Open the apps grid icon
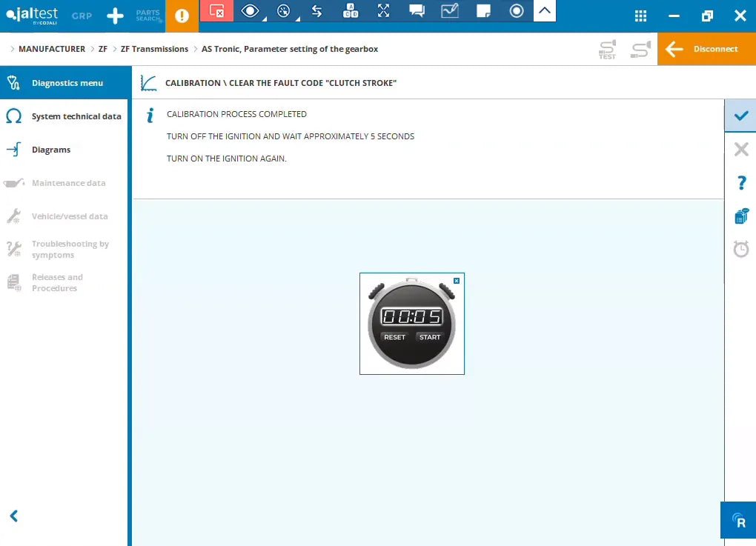This screenshot has height=546, width=756. click(x=640, y=16)
